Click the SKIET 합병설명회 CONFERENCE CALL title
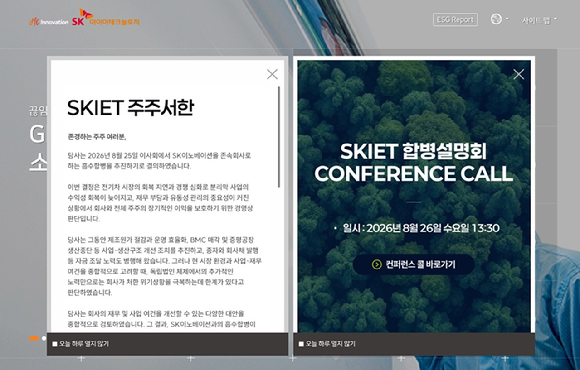 (x=414, y=163)
